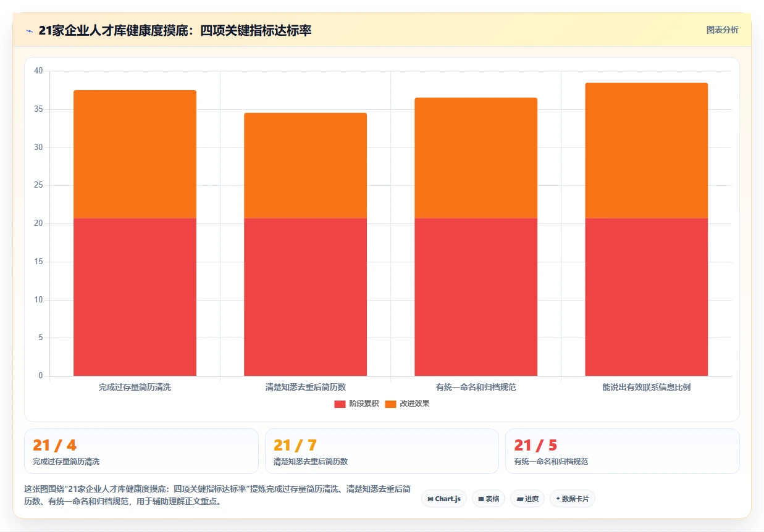Click the red segment of 有统一命名和归档规范 bar
Viewport: 764px width, 532px height.
coord(476,297)
